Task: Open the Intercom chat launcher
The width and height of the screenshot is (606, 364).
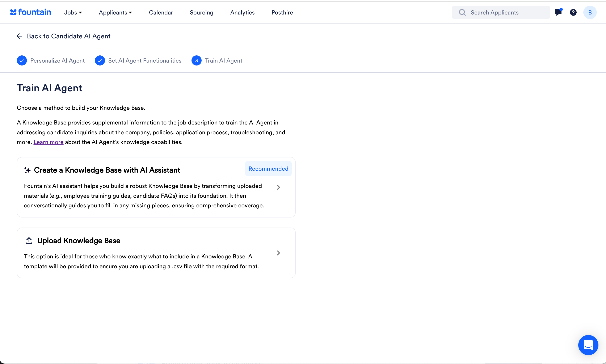Action: pyautogui.click(x=588, y=345)
